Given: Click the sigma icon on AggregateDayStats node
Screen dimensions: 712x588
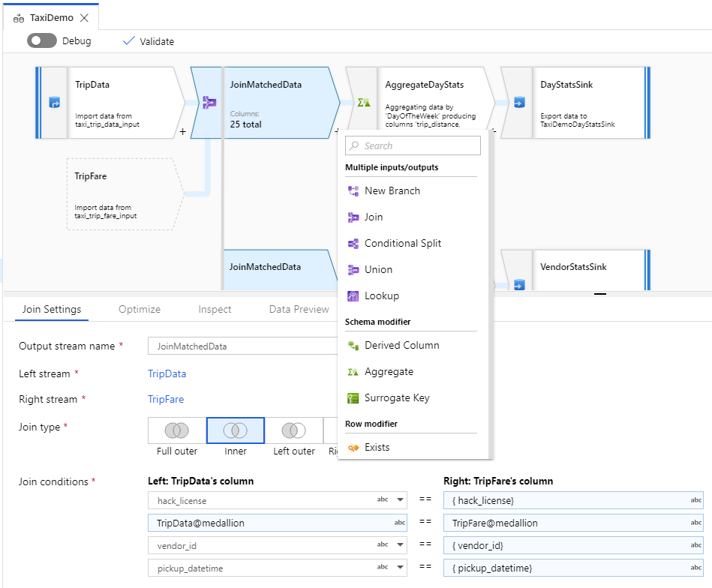Looking at the screenshot, I should [363, 102].
